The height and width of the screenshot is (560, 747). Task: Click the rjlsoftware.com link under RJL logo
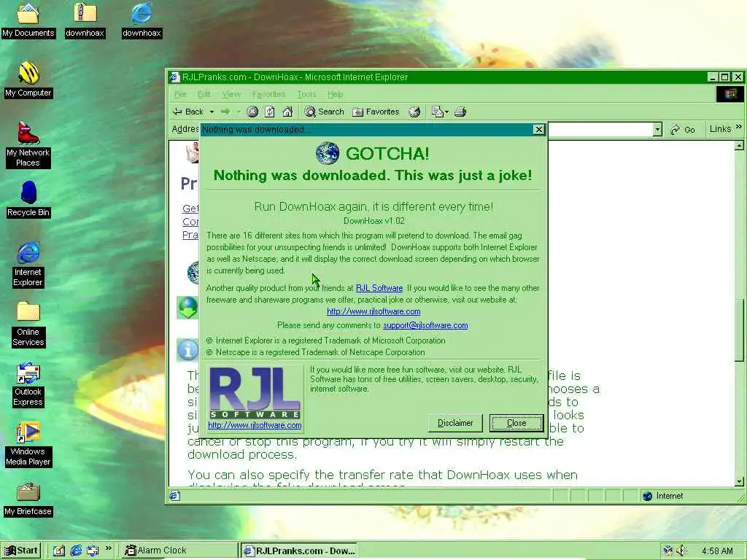(255, 425)
